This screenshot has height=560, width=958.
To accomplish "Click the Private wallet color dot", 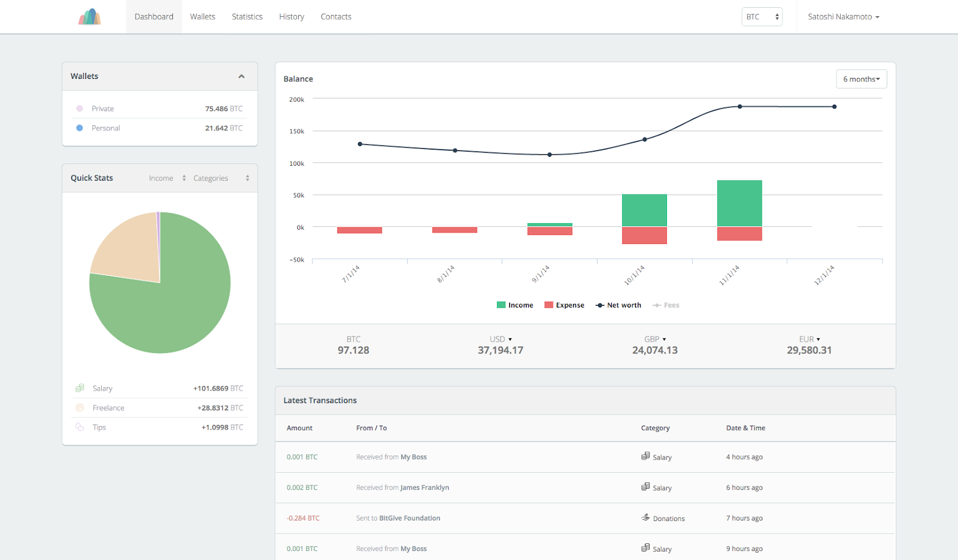I will 80,108.
